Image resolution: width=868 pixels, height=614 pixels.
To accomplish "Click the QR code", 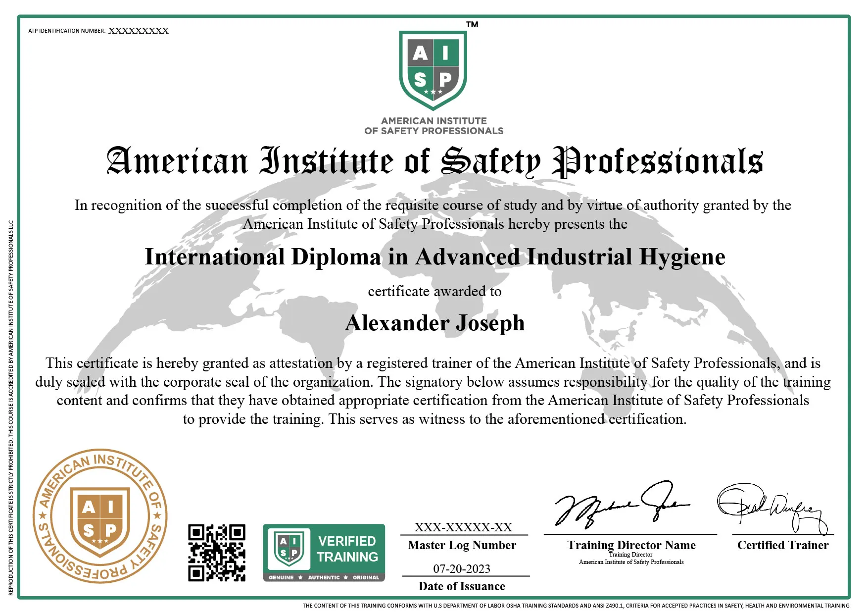I will coord(217,552).
